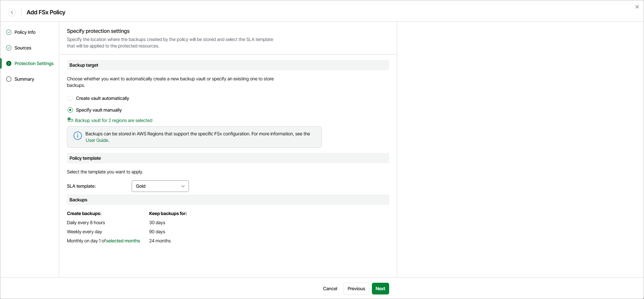Image resolution: width=644 pixels, height=299 pixels.
Task: Click Next to continue the wizard
Action: tap(380, 289)
